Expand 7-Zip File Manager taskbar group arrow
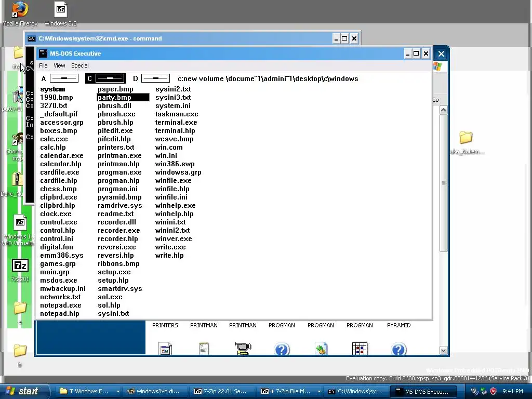Image resolution: width=532 pixels, height=399 pixels. [x=319, y=392]
